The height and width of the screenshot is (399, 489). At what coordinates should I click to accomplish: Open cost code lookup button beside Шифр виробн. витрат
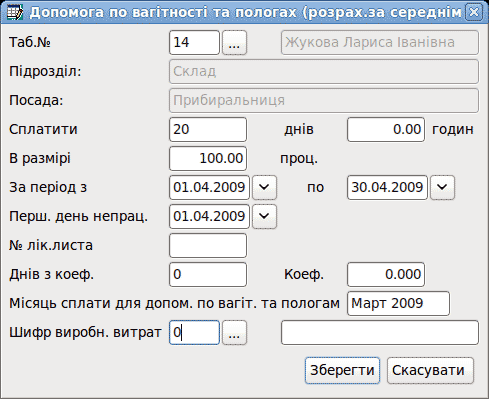click(x=234, y=332)
